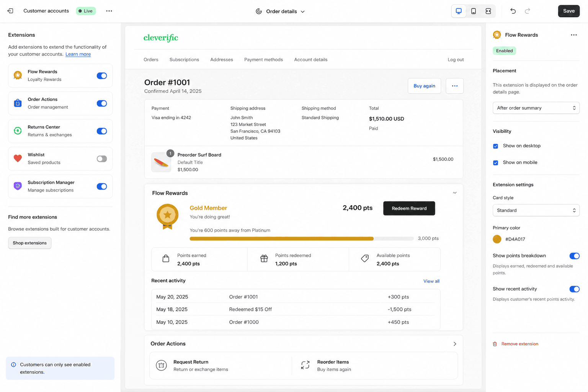
Task: Click the Wishlist heart icon
Action: click(18, 158)
